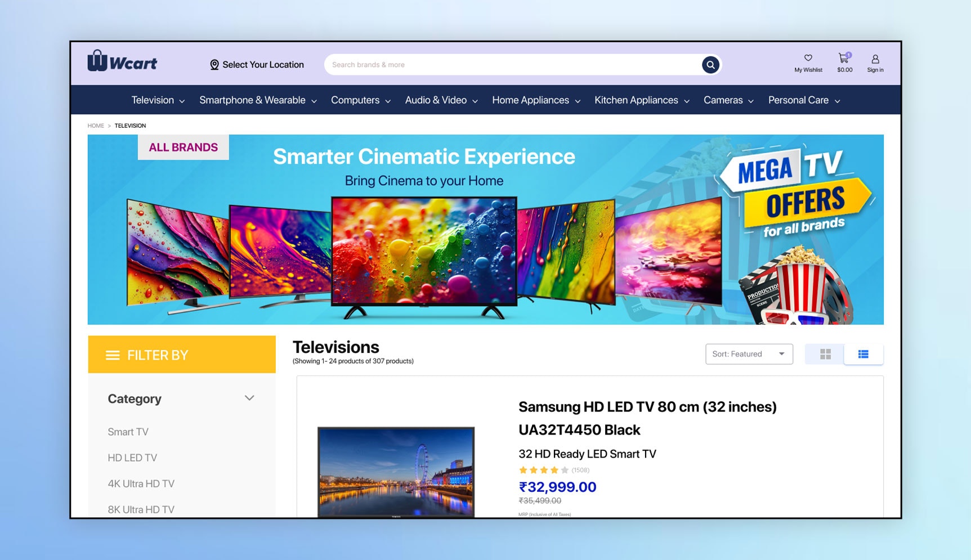
Task: Click the HOME breadcrumb link
Action: point(96,126)
